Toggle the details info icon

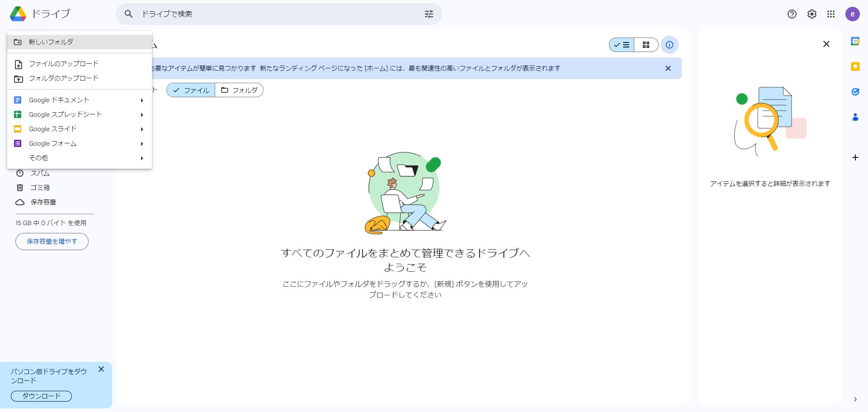pos(670,45)
